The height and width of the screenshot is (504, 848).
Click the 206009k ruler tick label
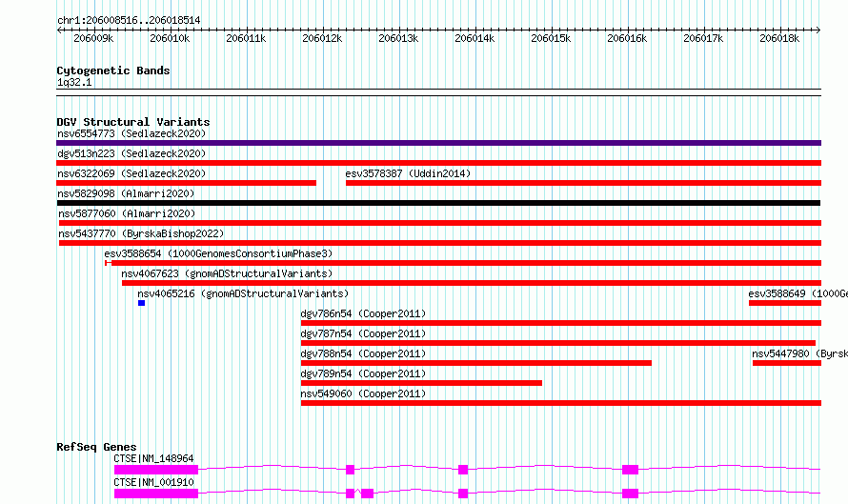point(93,38)
